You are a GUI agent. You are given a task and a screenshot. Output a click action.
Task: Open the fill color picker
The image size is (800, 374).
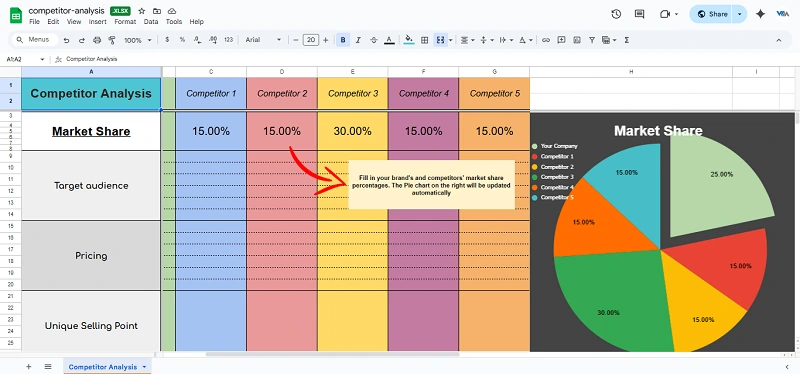409,40
